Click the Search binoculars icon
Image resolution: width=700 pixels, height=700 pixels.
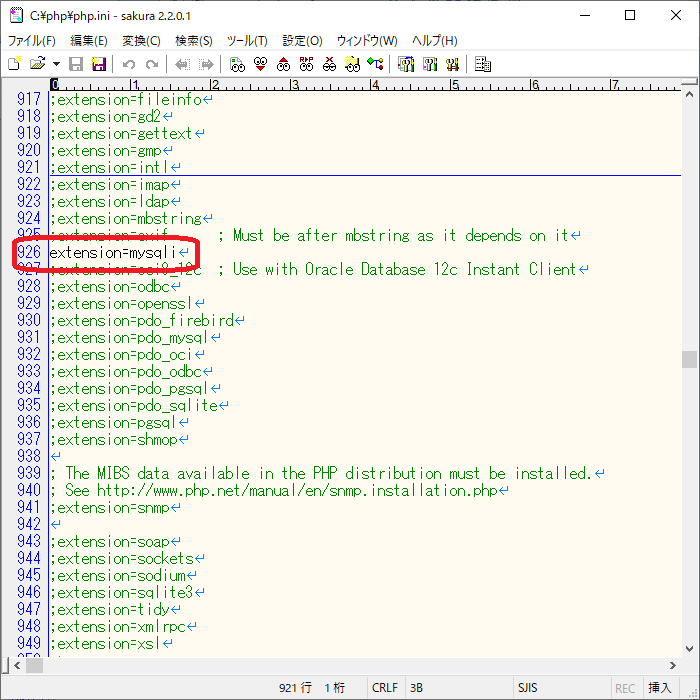tap(237, 64)
